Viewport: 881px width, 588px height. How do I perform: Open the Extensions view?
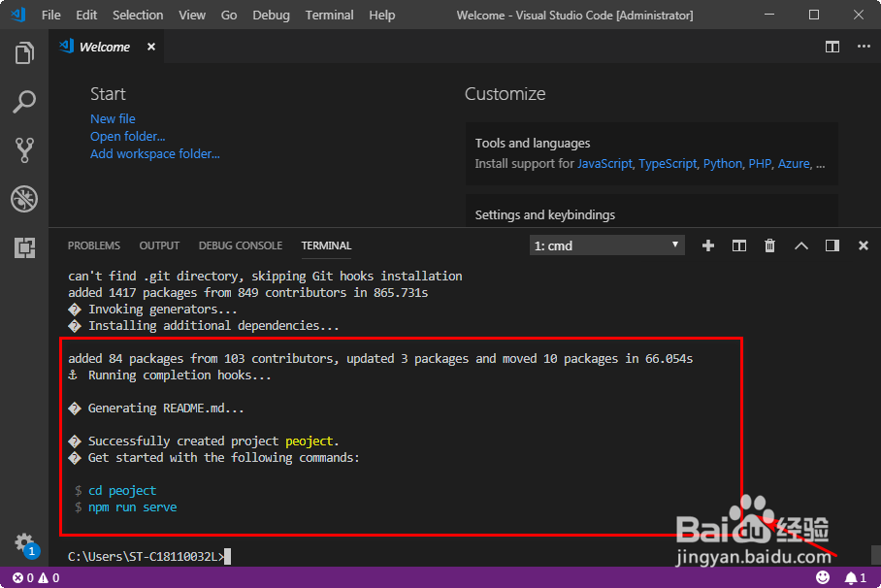[24, 247]
